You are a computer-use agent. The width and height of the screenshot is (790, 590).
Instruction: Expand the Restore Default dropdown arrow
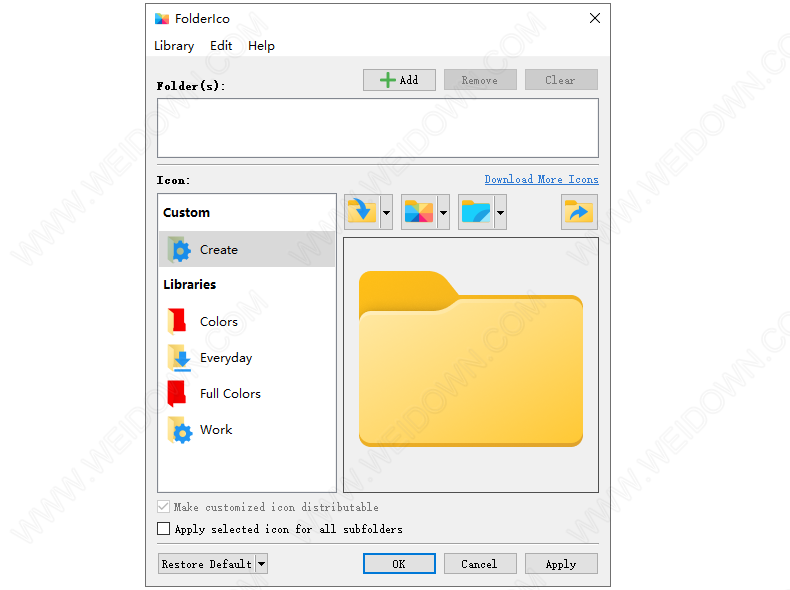[x=261, y=564]
